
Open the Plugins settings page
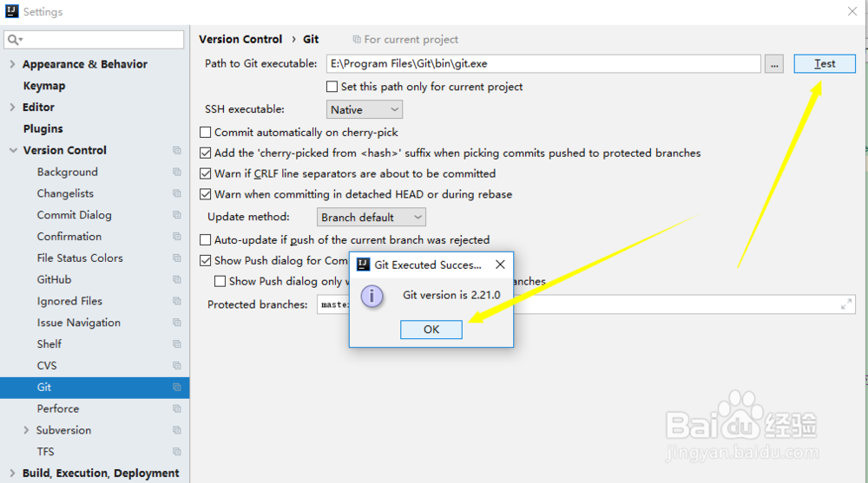coord(43,128)
